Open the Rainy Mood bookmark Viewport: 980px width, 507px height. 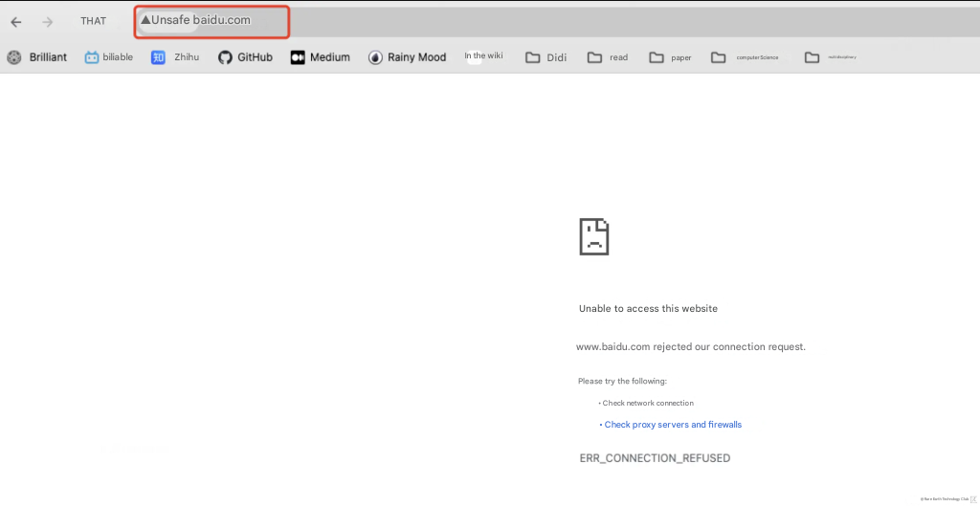point(407,57)
